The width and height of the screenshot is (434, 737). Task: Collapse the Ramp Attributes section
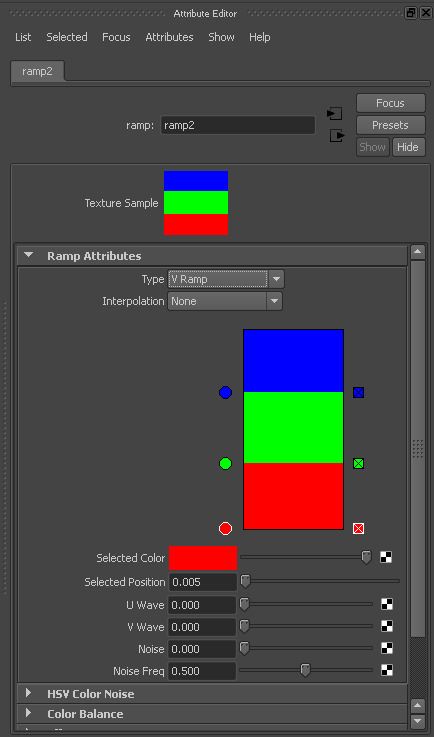click(29, 255)
